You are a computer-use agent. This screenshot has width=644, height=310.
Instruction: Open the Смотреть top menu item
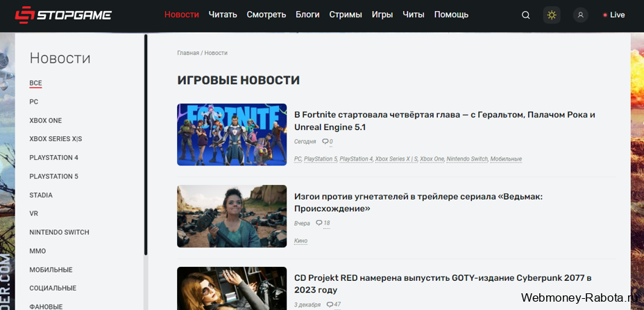pyautogui.click(x=266, y=15)
